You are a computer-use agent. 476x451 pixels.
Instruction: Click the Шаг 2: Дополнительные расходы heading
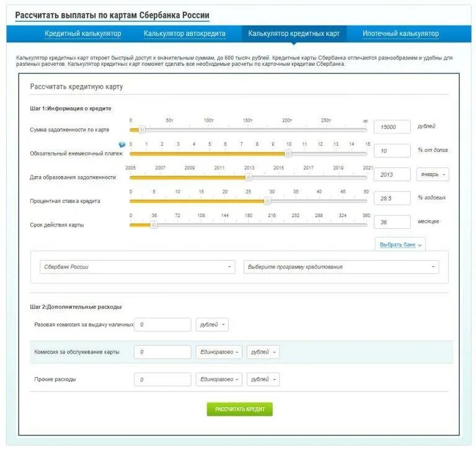pos(76,307)
